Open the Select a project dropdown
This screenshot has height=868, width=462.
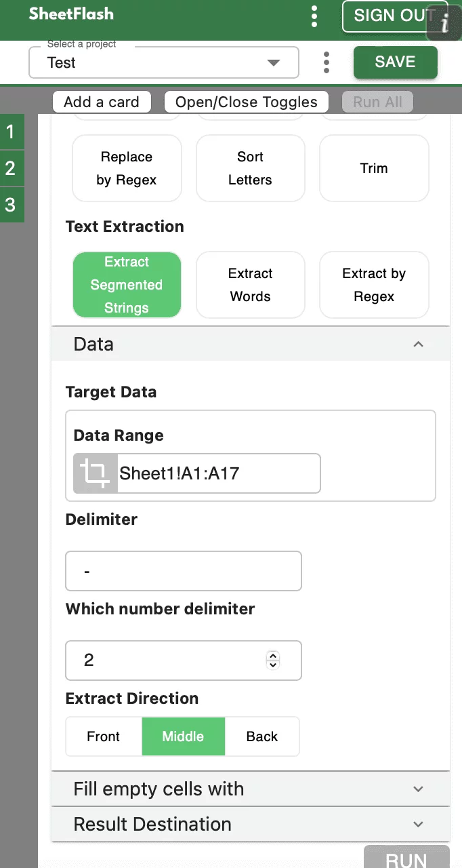coord(163,62)
